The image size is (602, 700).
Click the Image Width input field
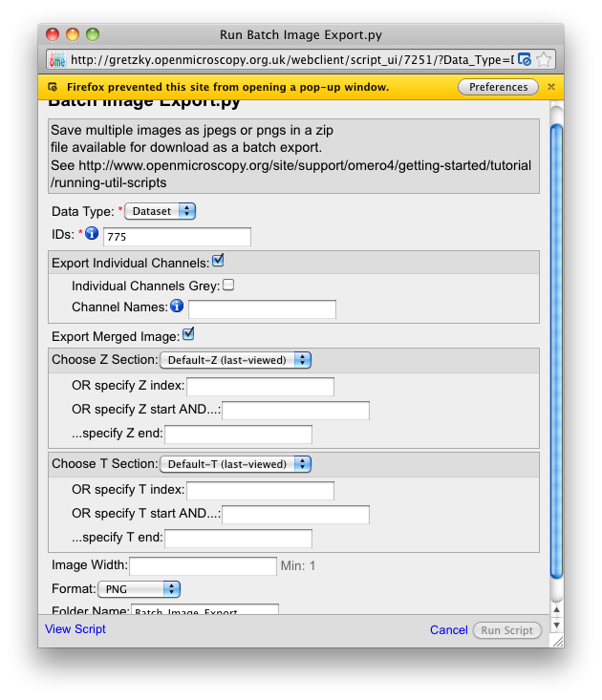pos(204,566)
